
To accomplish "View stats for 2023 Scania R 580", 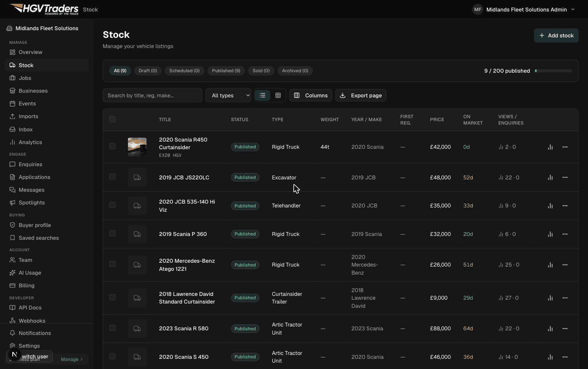I will 550,328.
